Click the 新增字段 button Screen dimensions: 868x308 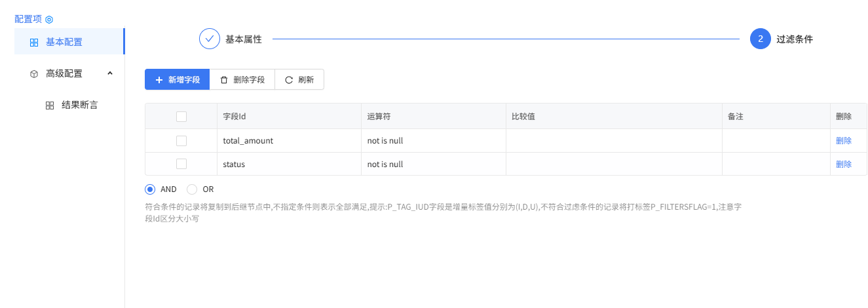pos(177,80)
